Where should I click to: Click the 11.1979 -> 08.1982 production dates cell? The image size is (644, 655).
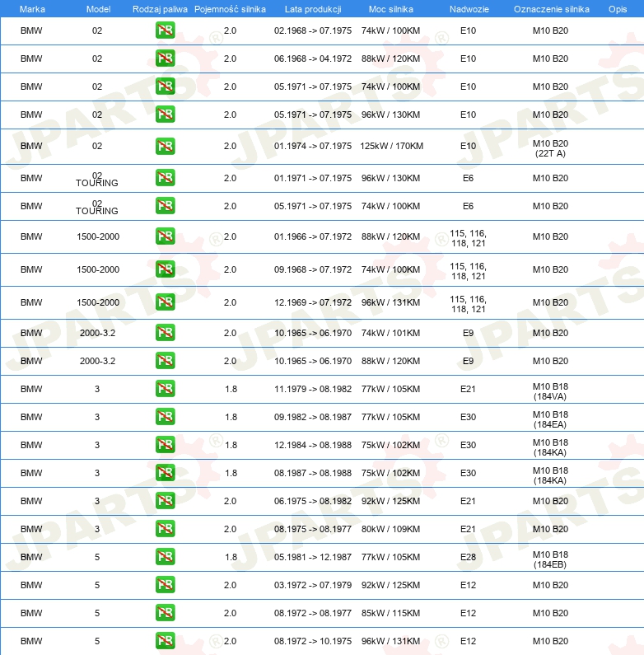coord(313,389)
